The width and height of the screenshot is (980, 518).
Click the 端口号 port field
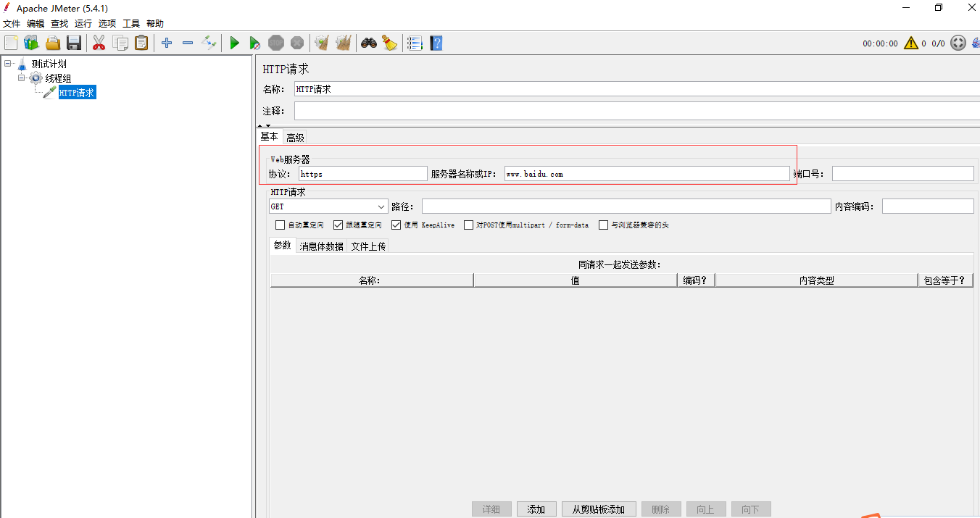point(903,174)
